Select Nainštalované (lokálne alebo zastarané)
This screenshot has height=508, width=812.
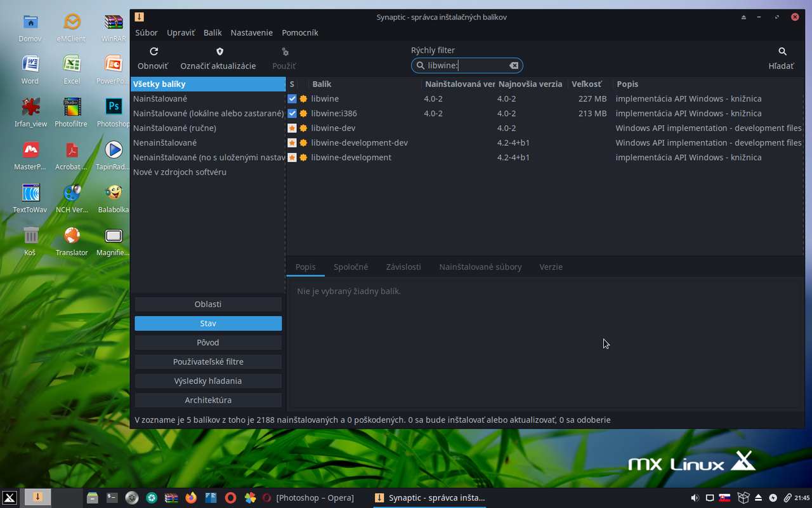pos(208,113)
